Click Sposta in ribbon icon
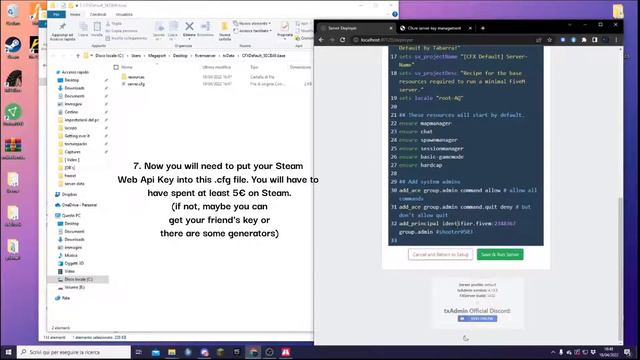This screenshot has height=360, width=640. (x=159, y=31)
